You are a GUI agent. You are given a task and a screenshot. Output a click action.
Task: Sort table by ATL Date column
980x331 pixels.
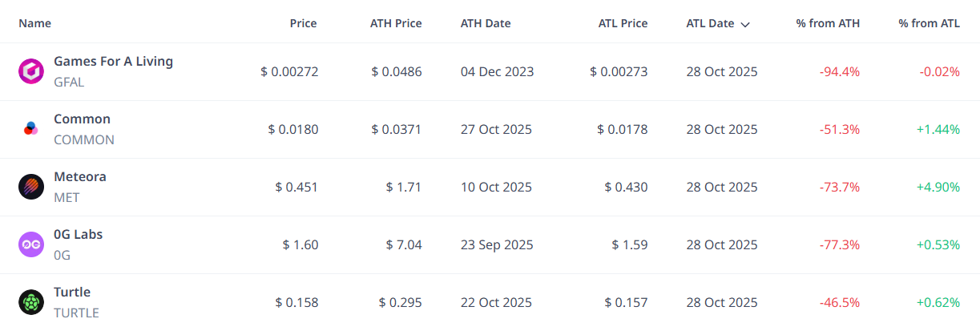click(710, 23)
